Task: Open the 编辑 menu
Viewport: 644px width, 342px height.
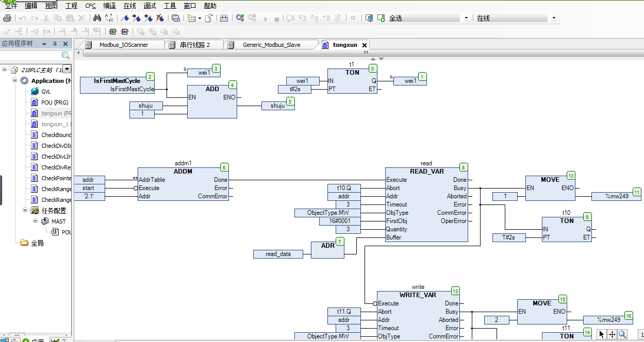Action: pos(31,6)
